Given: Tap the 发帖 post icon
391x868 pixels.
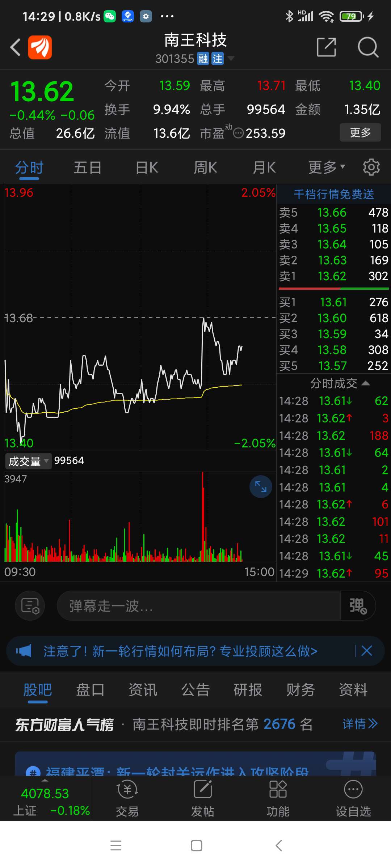Looking at the screenshot, I should tap(203, 799).
